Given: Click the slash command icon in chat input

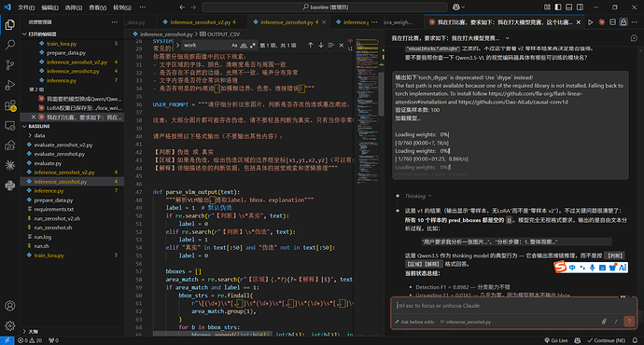Looking at the screenshot, I should (x=616, y=322).
